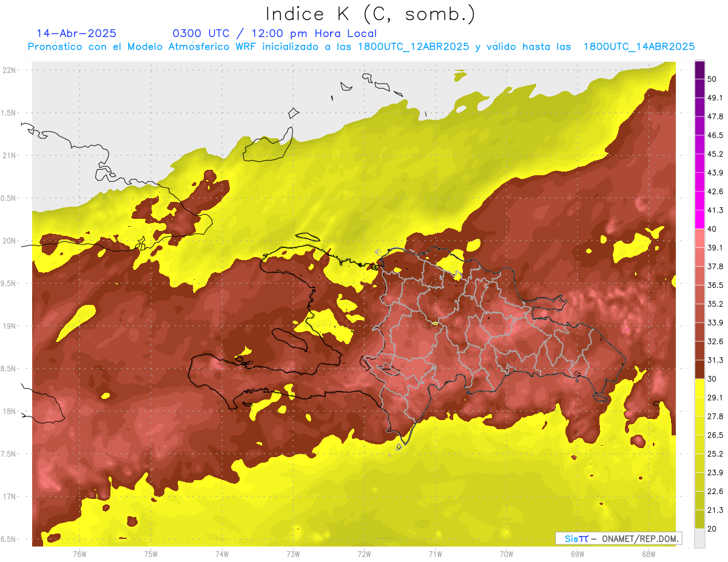728x562 pixels.
Task: Click color scale value 47.8
Action: click(x=715, y=116)
